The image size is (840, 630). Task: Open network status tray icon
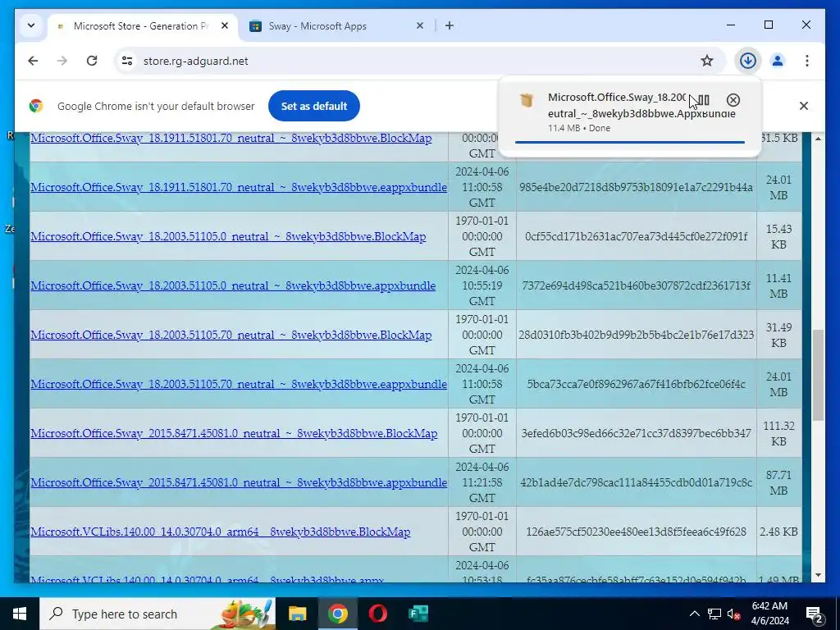coord(714,614)
